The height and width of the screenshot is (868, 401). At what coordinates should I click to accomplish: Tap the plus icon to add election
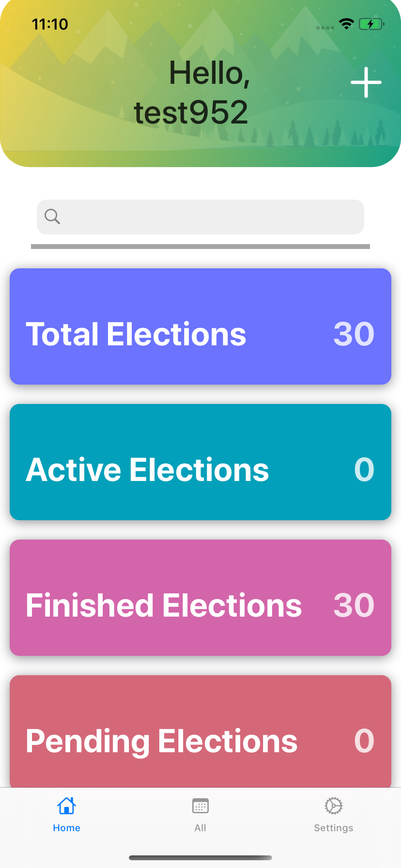(x=366, y=82)
